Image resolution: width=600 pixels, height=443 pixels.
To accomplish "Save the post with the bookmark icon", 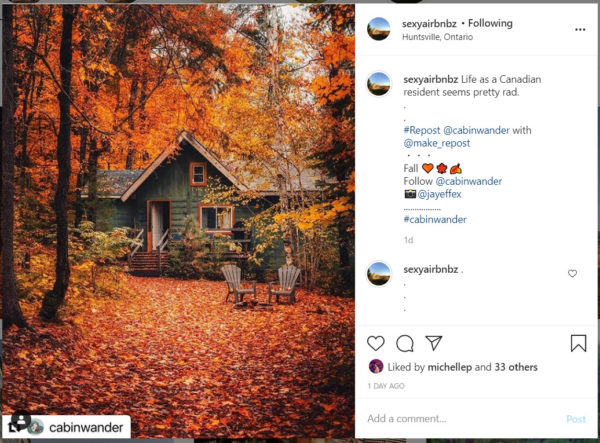I will 578,343.
